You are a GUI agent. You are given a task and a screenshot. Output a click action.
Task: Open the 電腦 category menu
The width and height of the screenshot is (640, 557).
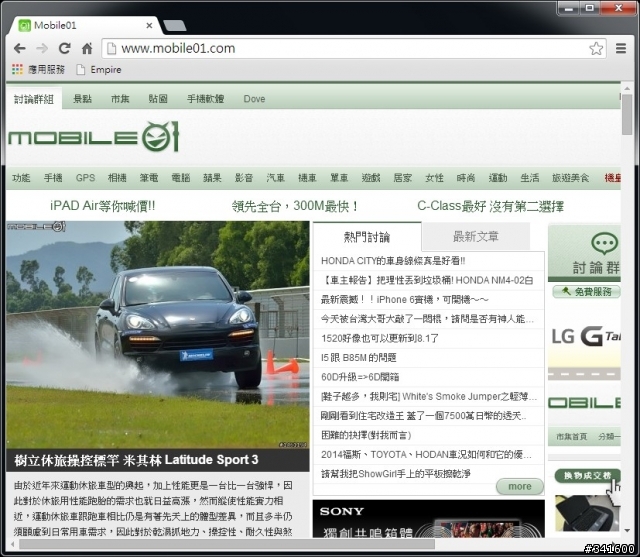point(181,178)
